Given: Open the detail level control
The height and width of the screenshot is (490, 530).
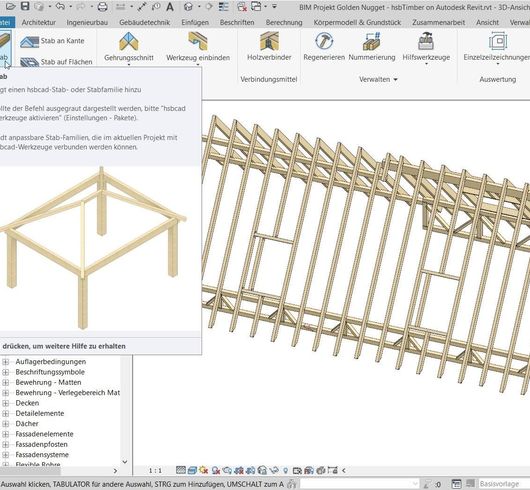Looking at the screenshot, I should point(181,470).
